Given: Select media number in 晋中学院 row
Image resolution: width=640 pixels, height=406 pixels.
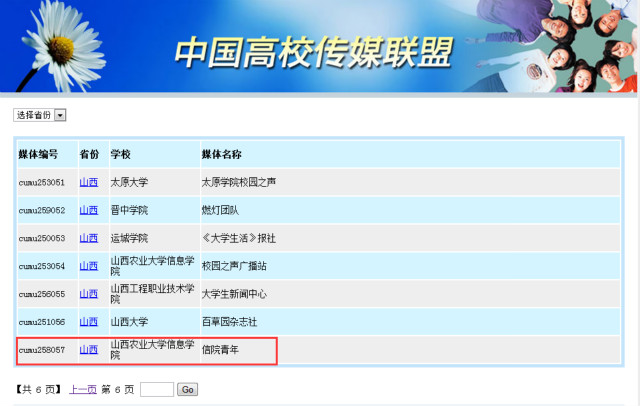Looking at the screenshot, I should coord(42,210).
